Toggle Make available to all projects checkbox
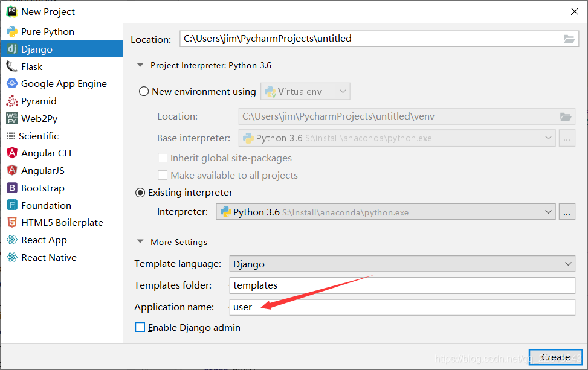Viewport: 588px width, 370px height. coord(163,175)
